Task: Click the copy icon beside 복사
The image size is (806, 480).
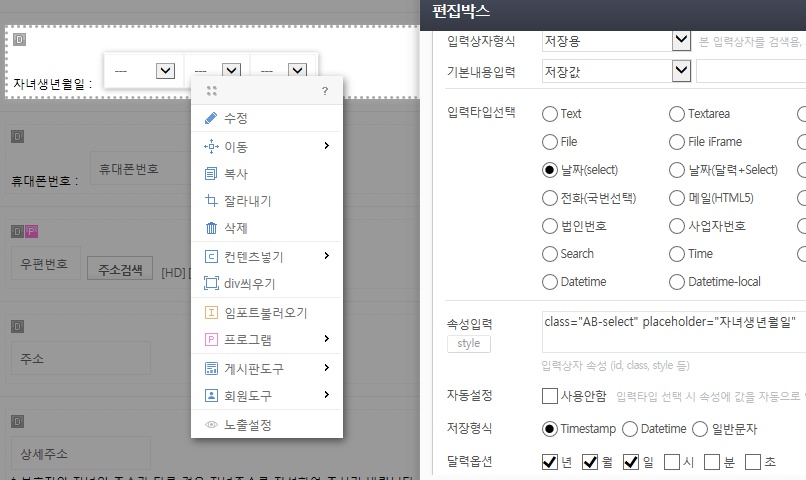Action: tap(211, 173)
